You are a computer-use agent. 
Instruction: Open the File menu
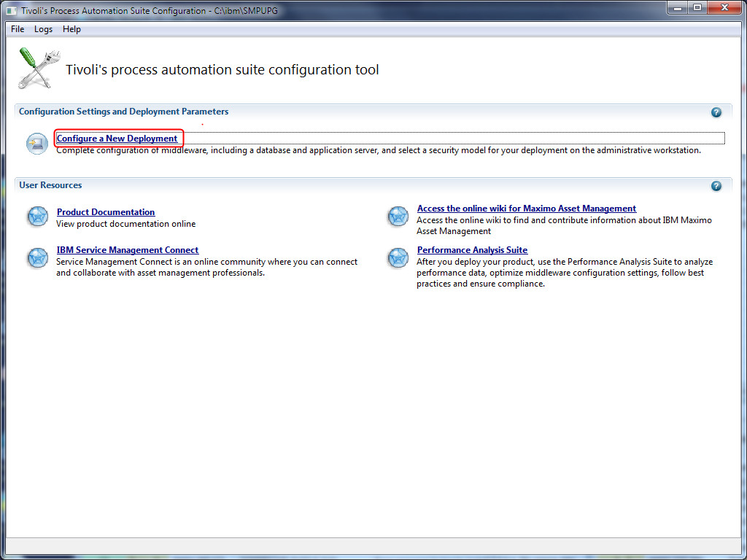click(18, 29)
